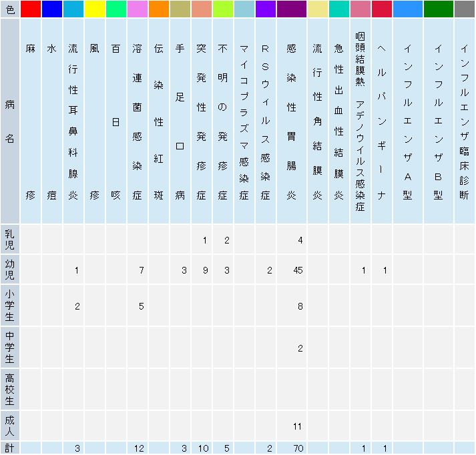Viewport: 476px width, 455px height.
Task: Click the インフルエンザB型 column header
Action: (439, 121)
